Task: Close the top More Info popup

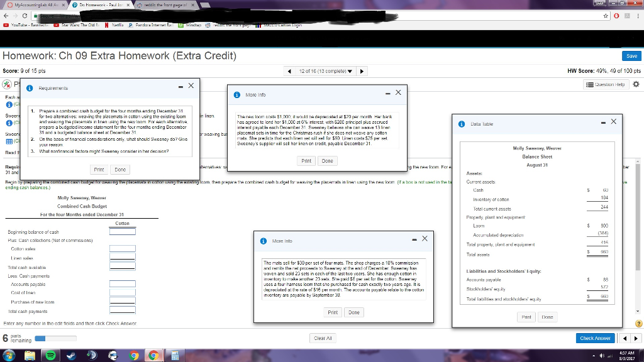Action: pyautogui.click(x=398, y=92)
